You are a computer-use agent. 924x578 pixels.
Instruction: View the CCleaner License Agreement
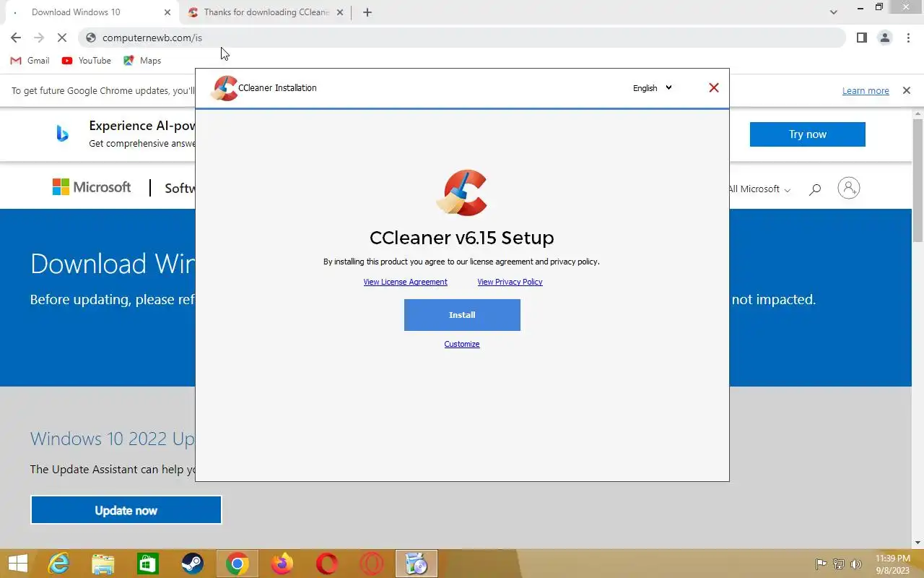(x=405, y=282)
